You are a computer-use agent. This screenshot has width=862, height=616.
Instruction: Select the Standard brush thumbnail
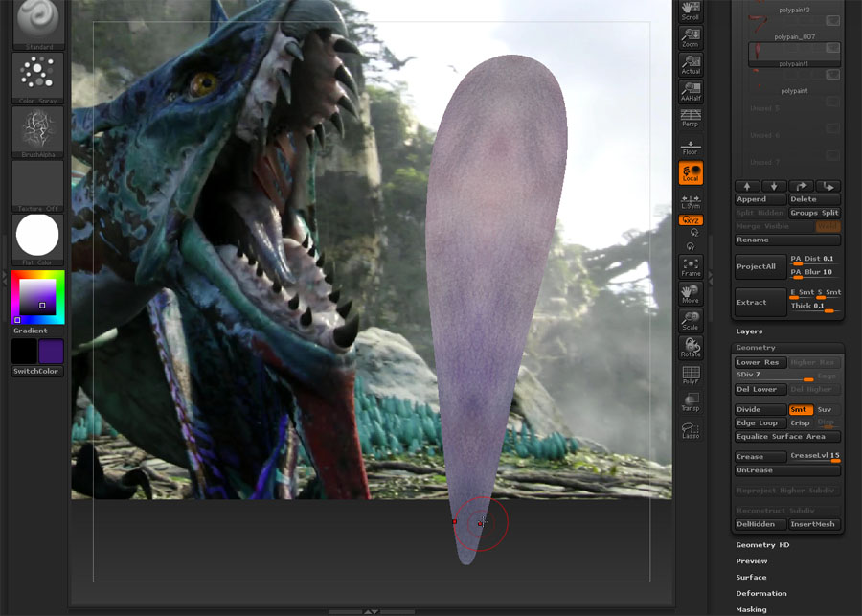point(38,24)
